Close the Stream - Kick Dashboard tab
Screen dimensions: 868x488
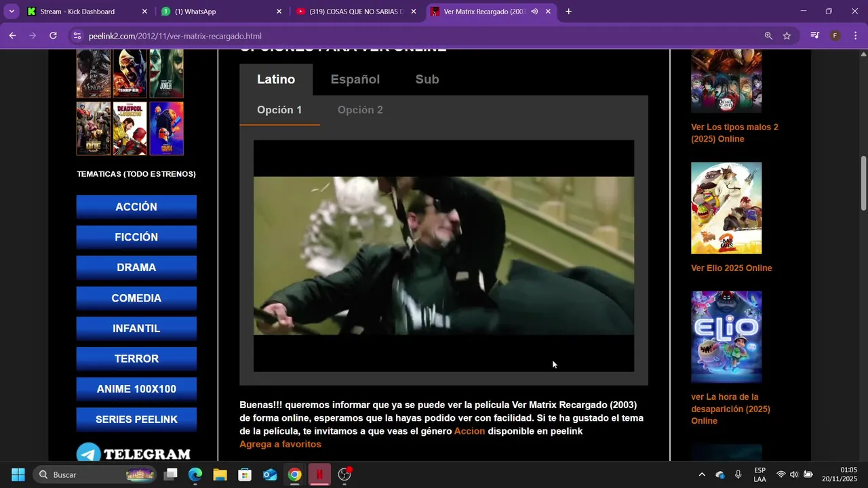tap(144, 12)
